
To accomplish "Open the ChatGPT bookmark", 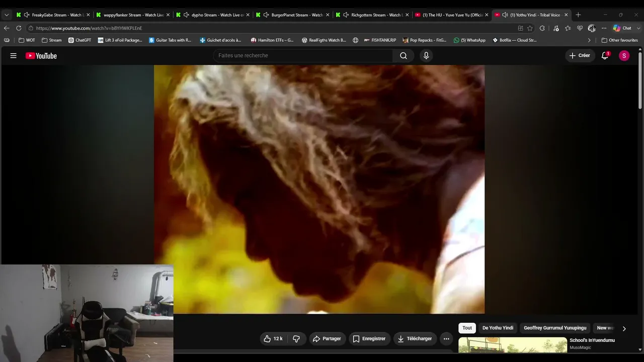I will 79,40.
